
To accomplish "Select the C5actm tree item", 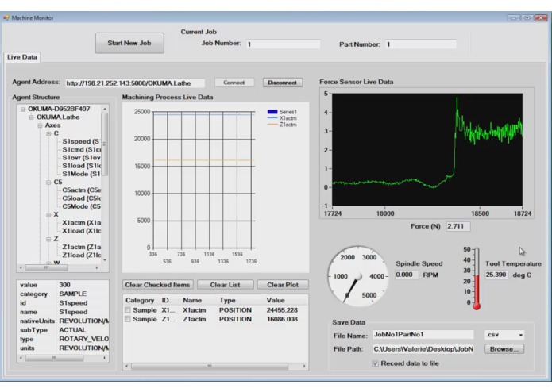I will click(x=81, y=190).
